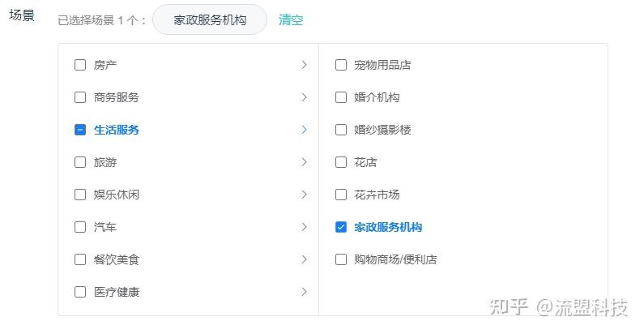Tick the 商务服务 checkbox

(80, 97)
